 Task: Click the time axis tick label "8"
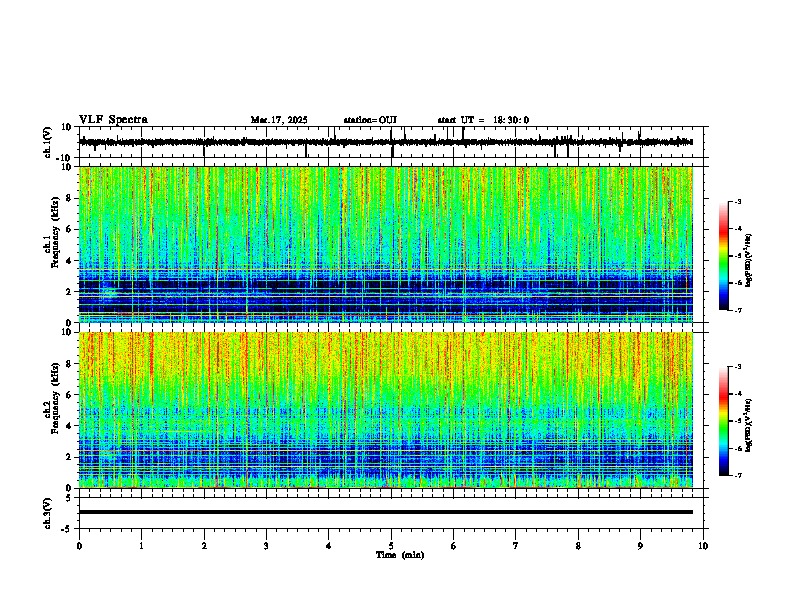click(x=578, y=546)
